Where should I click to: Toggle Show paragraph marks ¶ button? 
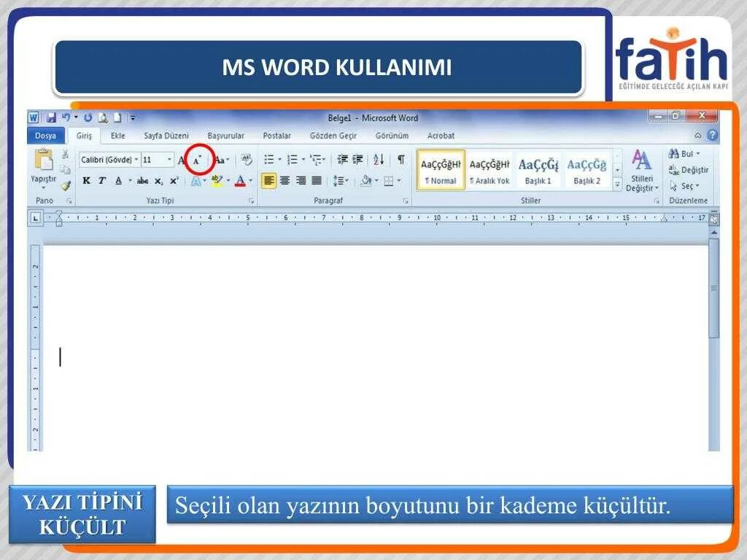(x=402, y=160)
